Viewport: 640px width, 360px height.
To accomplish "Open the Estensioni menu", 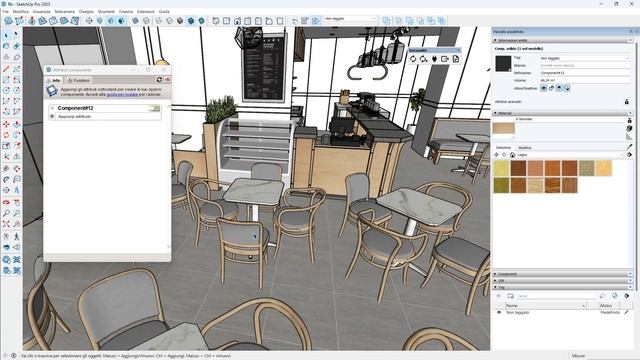I will (x=146, y=11).
